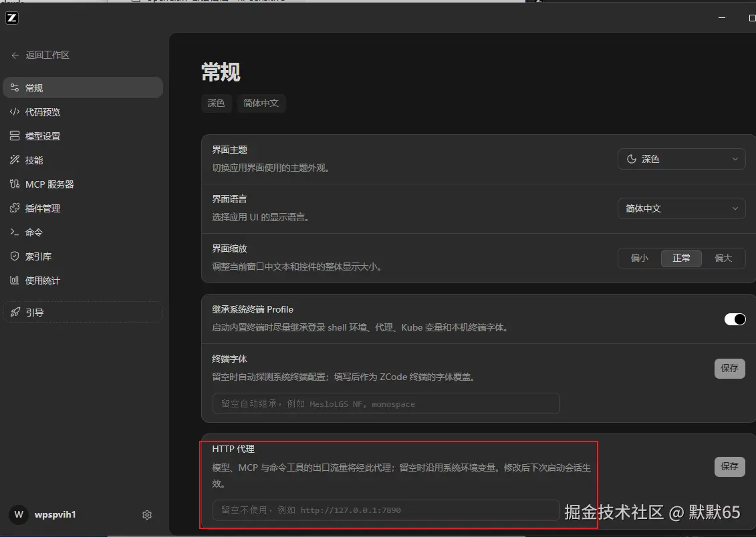The width and height of the screenshot is (756, 537).
Task: Click description 选择应用 UI 的显示语言
Action: 261,217
